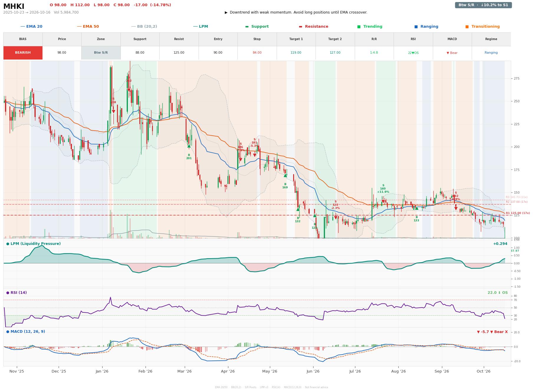Image resolution: width=533 pixels, height=392 pixels.
Task: Click the buy marker labeled B 132
Action: click(x=298, y=209)
